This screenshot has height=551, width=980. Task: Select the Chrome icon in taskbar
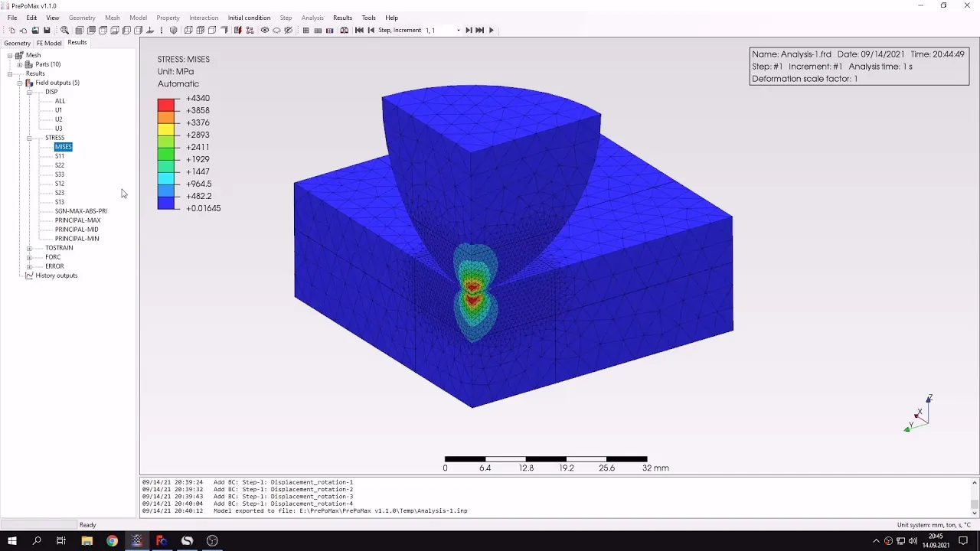point(112,541)
